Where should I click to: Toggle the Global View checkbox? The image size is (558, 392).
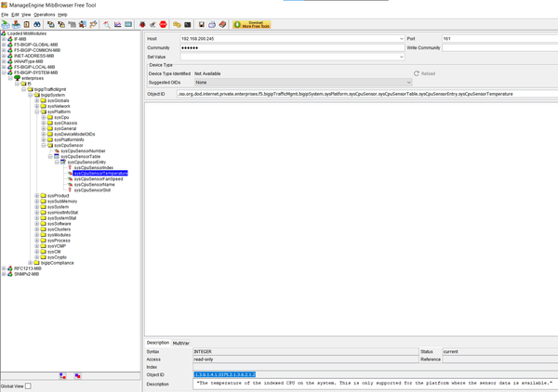[28, 385]
